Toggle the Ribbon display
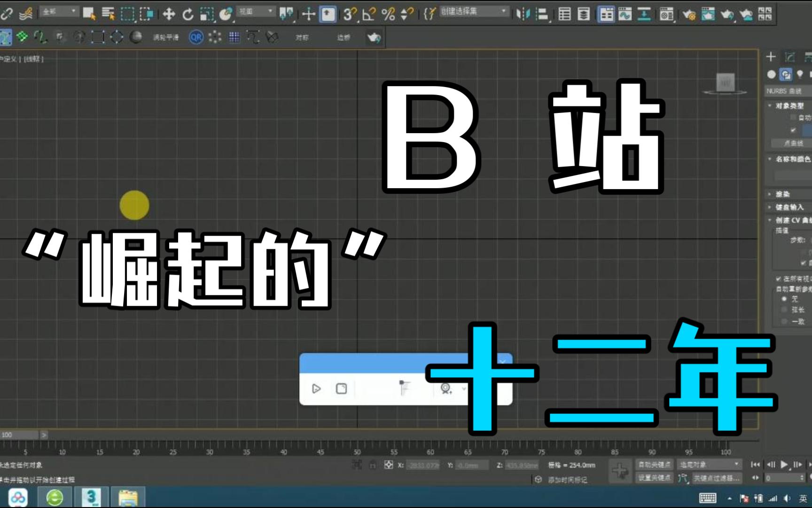Viewport: 812px width, 508px height. 606,14
